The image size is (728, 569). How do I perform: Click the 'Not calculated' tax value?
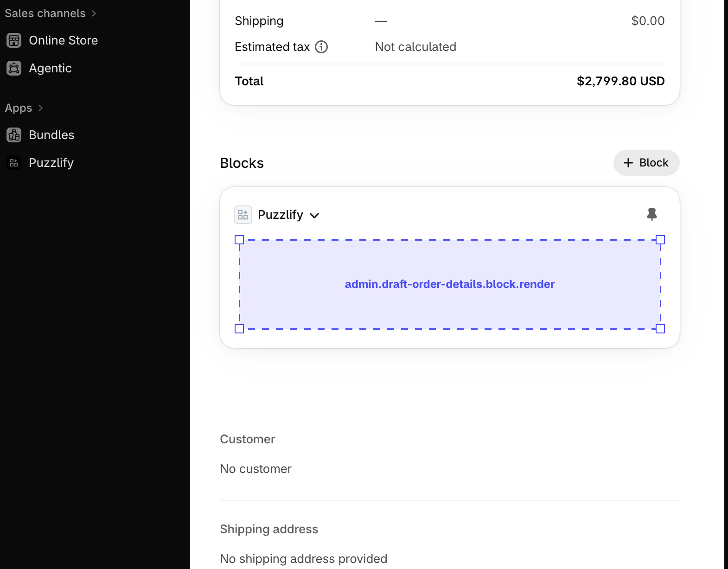415,47
